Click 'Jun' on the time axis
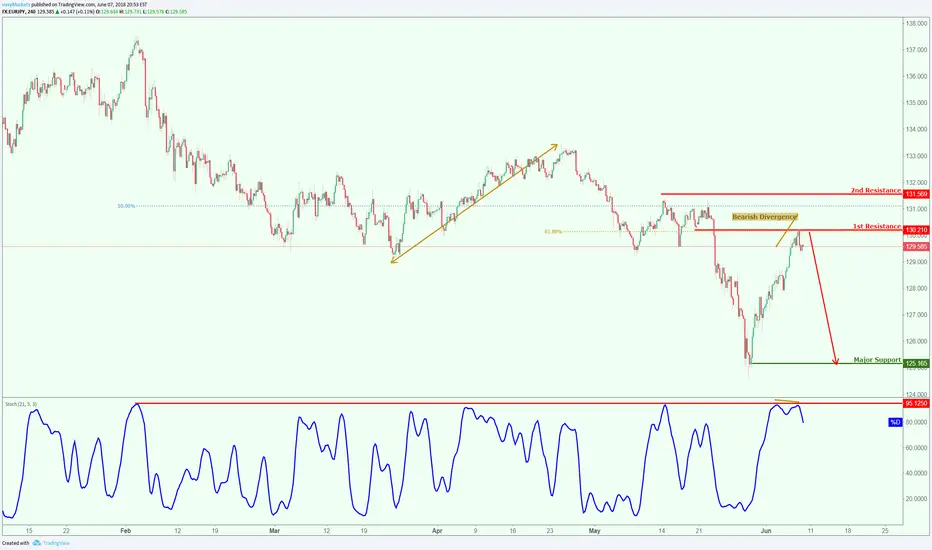This screenshot has width=932, height=550. (x=766, y=530)
